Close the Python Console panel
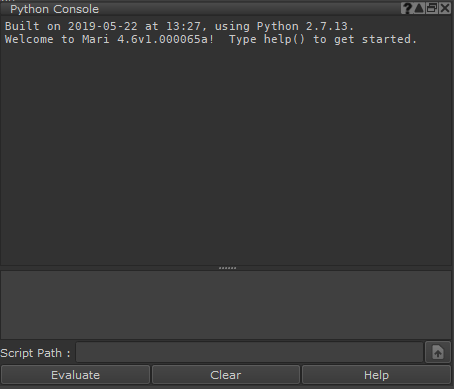Screen dimensions: 454x389 [445, 8]
